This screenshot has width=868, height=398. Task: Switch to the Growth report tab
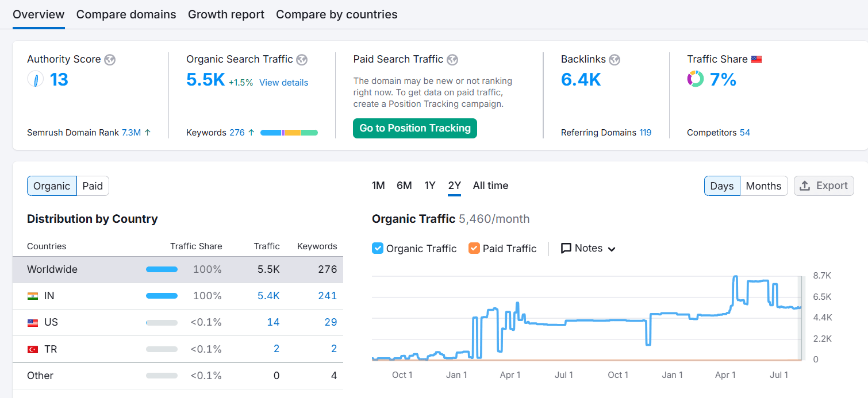pos(226,14)
